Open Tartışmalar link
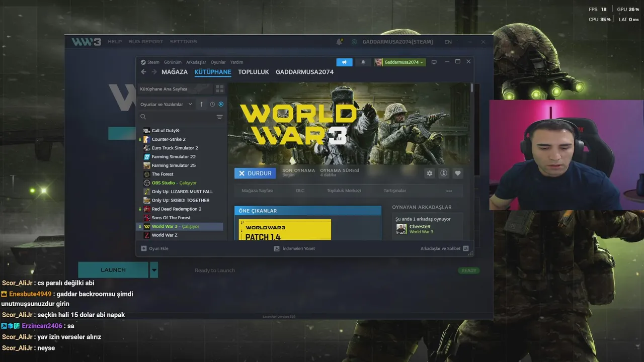Viewport: 644px width, 362px height. [x=395, y=191]
